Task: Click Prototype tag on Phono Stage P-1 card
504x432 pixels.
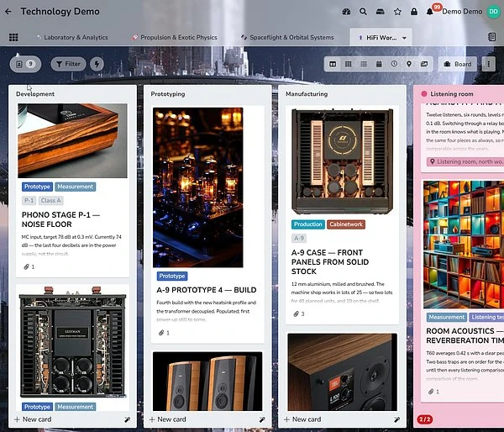Action: (x=37, y=187)
